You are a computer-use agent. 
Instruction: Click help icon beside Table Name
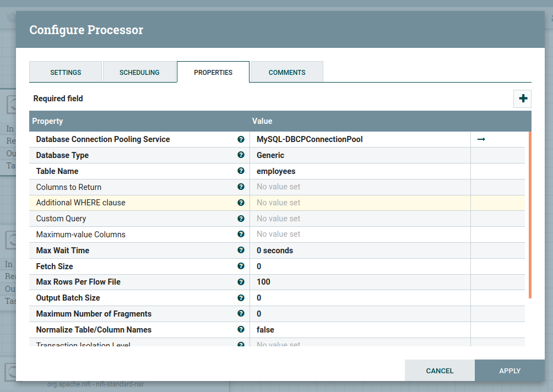(241, 172)
